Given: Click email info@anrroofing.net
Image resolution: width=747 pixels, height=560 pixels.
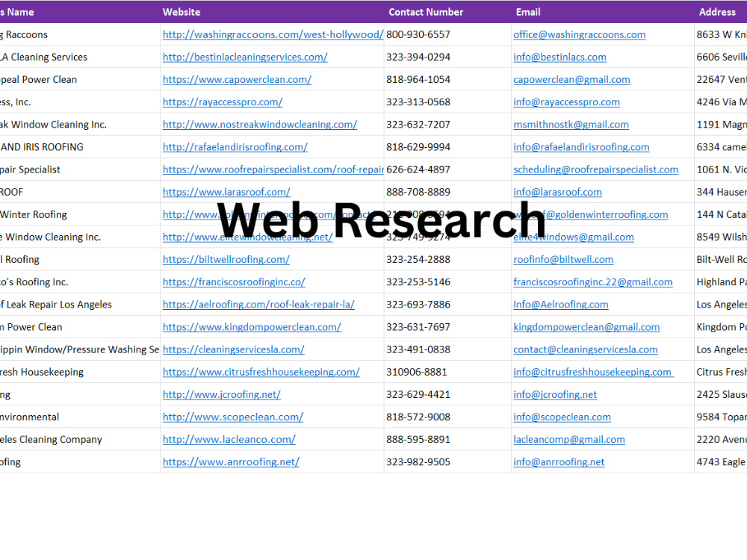Looking at the screenshot, I should (559, 462).
